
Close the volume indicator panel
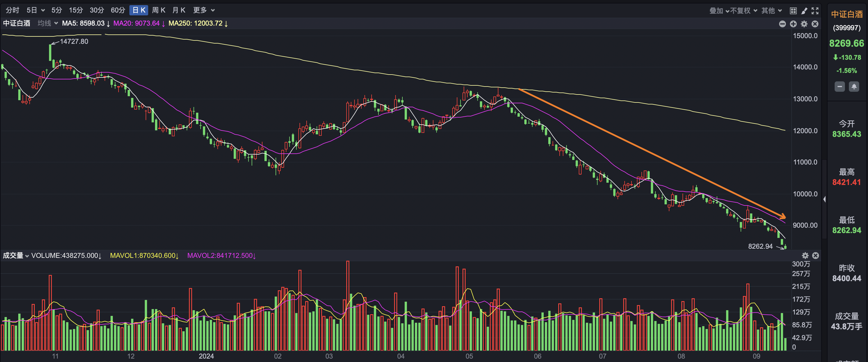tap(816, 256)
